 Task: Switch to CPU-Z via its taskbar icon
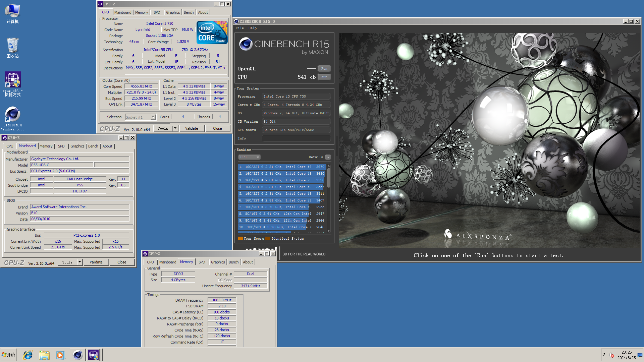(93, 355)
